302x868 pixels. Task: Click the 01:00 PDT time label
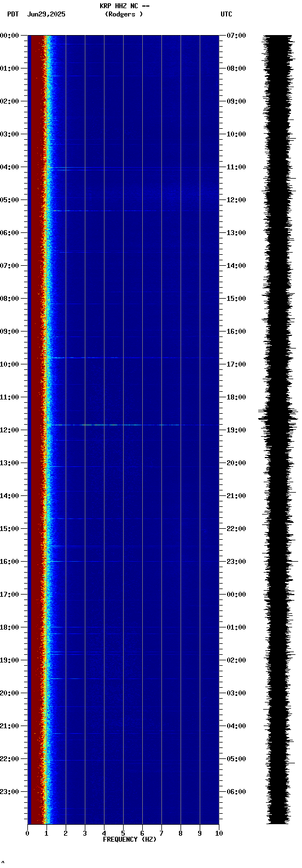point(9,68)
